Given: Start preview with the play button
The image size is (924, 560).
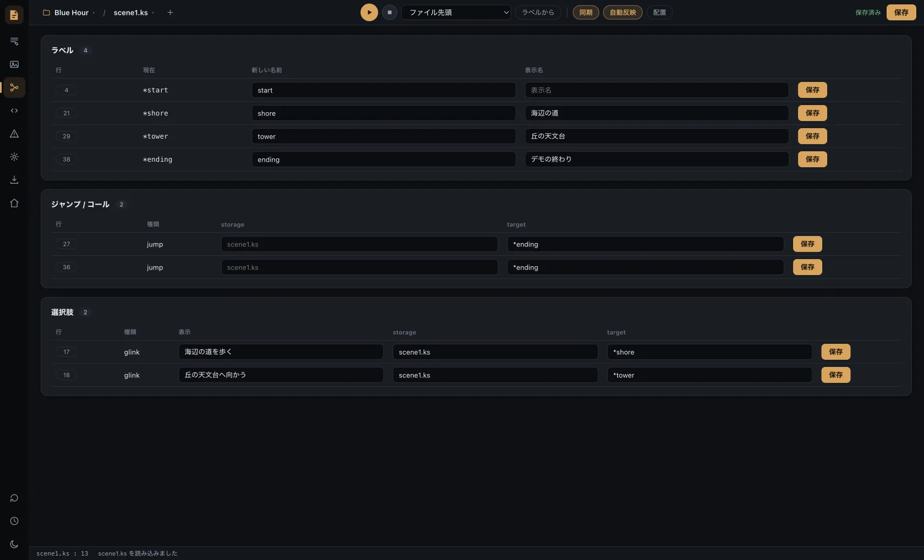Looking at the screenshot, I should click(369, 12).
